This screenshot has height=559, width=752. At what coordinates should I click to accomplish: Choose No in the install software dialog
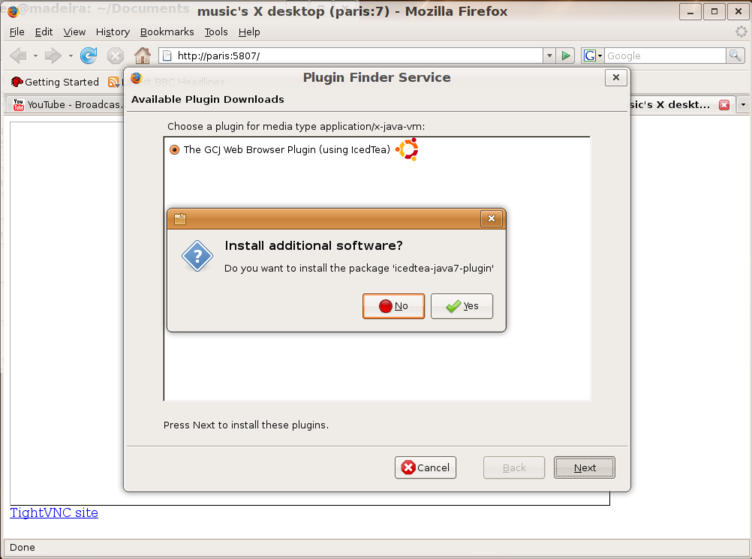coord(394,306)
